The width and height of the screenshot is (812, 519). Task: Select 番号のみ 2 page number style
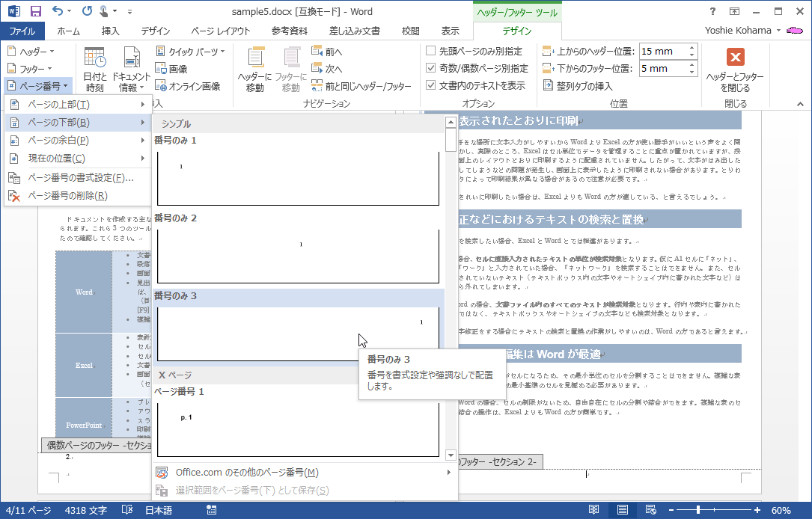pos(299,248)
